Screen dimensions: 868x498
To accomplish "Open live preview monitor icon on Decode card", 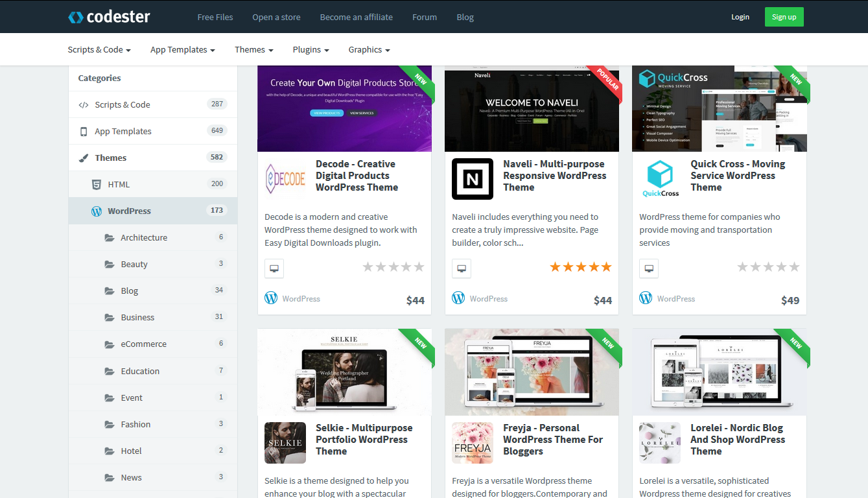I will 274,268.
